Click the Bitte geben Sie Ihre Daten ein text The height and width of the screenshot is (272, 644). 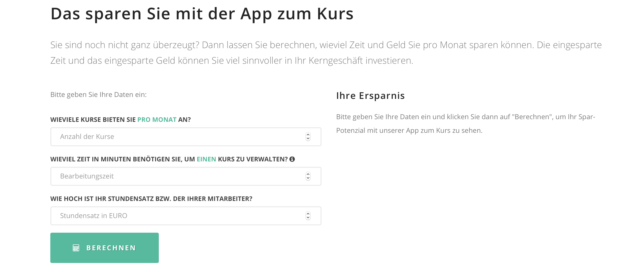pyautogui.click(x=98, y=94)
